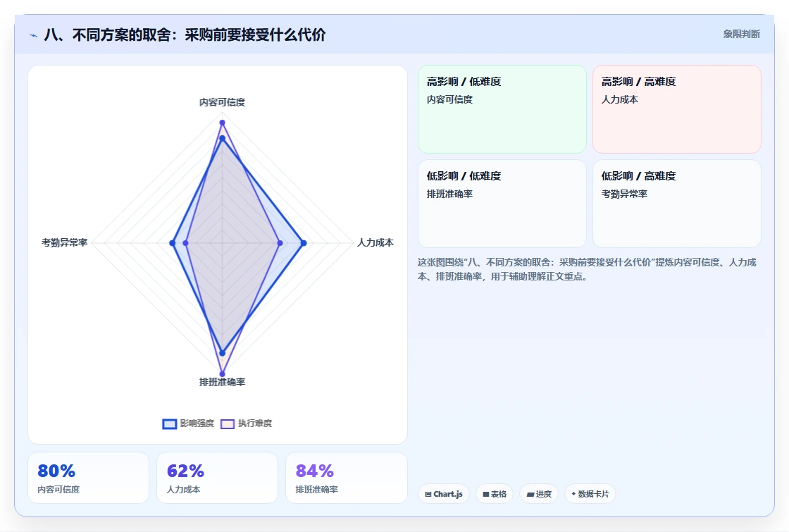Click the blue 影响强度 point on 人力成本 axis
This screenshot has width=789, height=532.
coord(304,243)
